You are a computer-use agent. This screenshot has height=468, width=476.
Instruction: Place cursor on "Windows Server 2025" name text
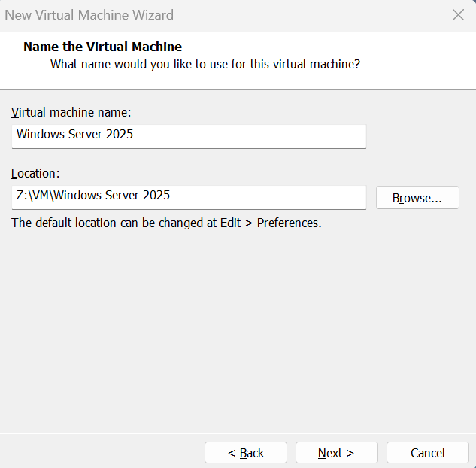[75, 135]
